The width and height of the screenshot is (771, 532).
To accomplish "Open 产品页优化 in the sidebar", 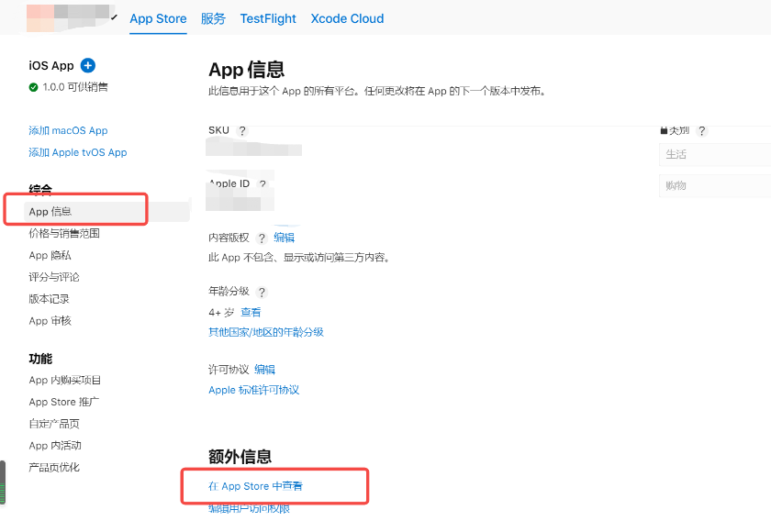I will [53, 467].
